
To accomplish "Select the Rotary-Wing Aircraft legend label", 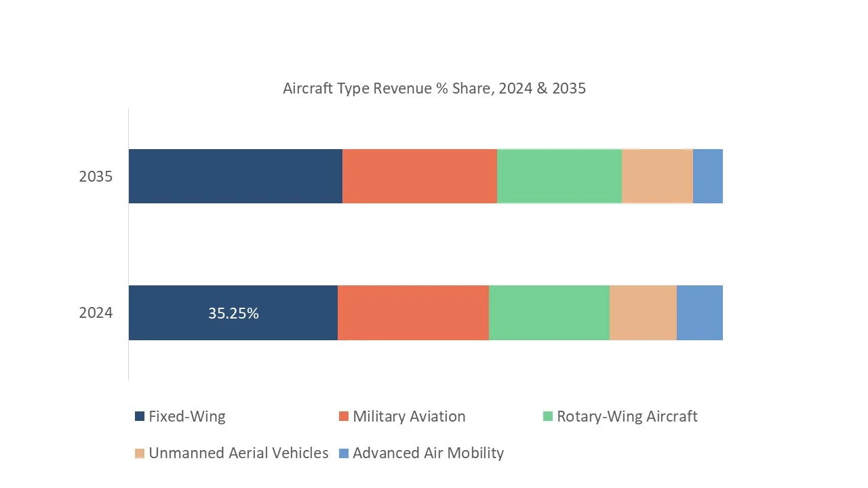I will click(x=627, y=417).
